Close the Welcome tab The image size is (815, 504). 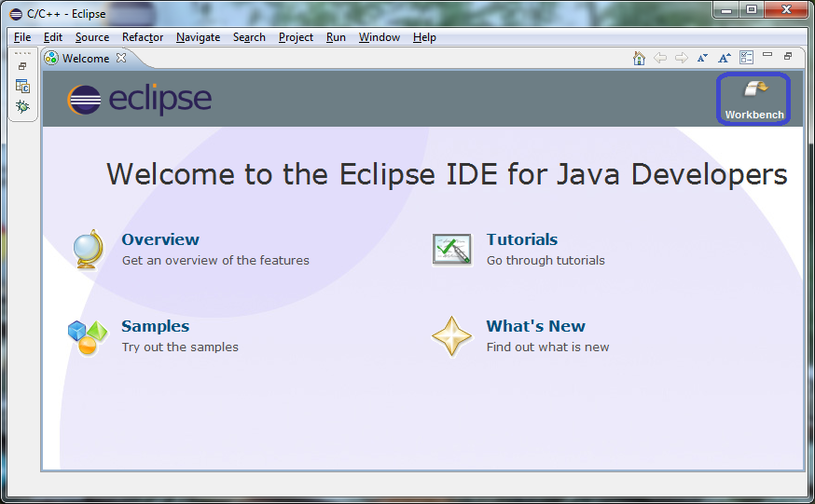121,58
